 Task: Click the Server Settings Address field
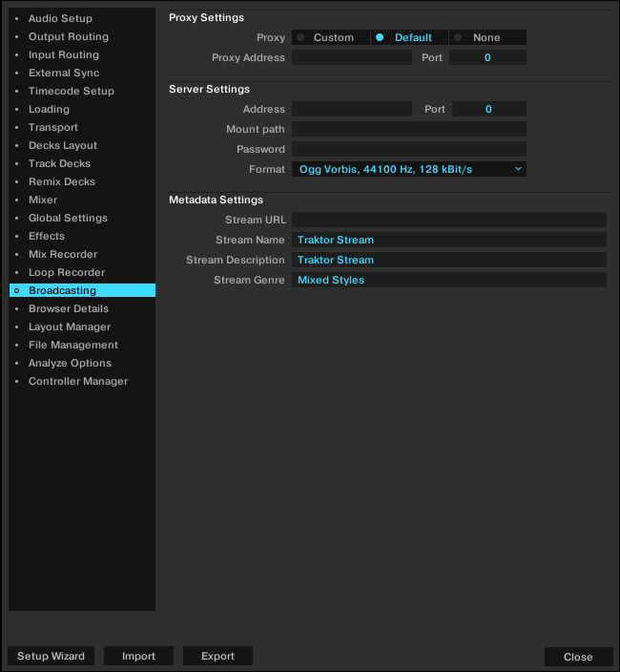click(352, 109)
